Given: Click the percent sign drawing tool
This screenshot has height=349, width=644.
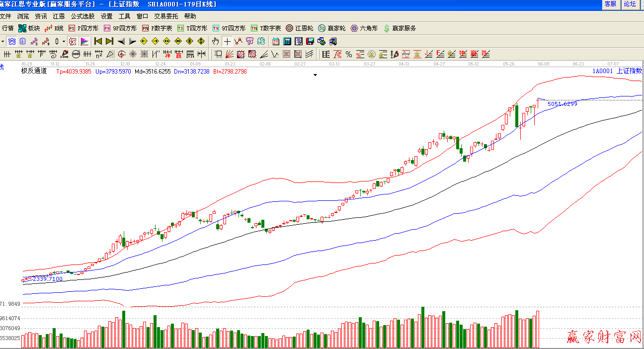Looking at the screenshot, I should click(349, 54).
